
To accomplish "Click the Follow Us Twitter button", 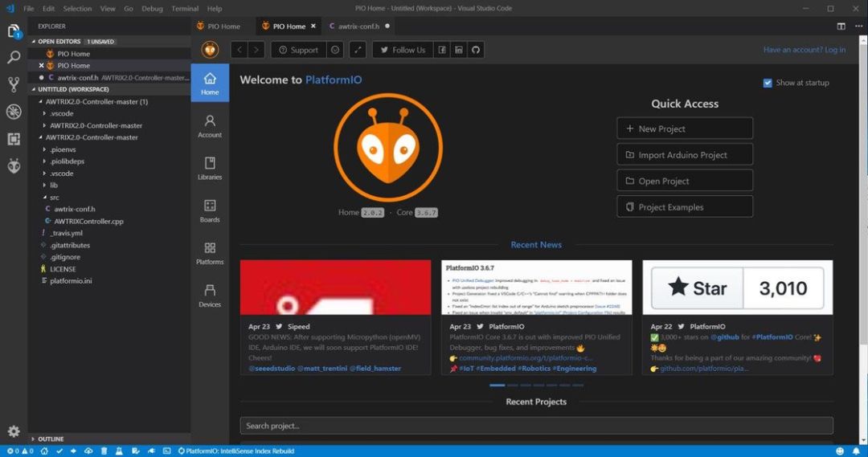I will pyautogui.click(x=403, y=50).
